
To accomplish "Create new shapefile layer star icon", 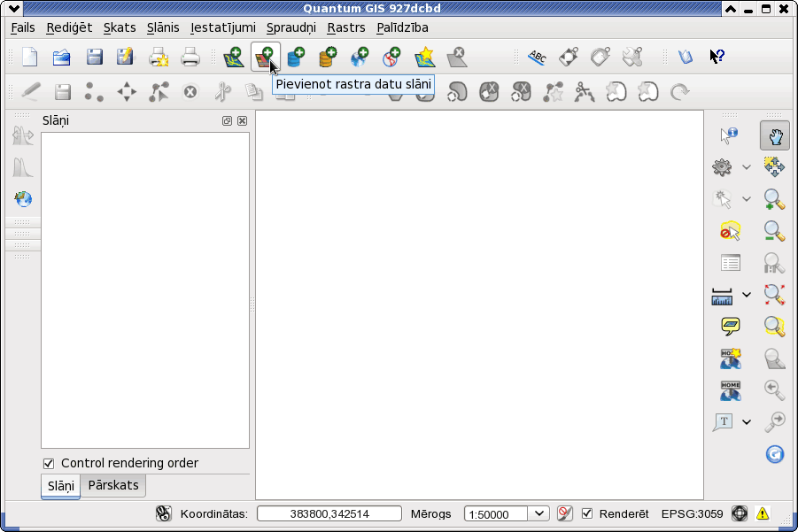I will [x=425, y=57].
